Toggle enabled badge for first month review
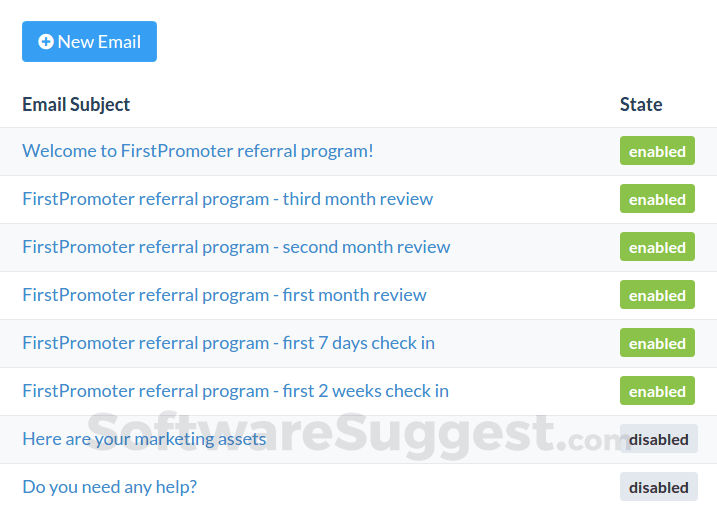 pyautogui.click(x=657, y=295)
